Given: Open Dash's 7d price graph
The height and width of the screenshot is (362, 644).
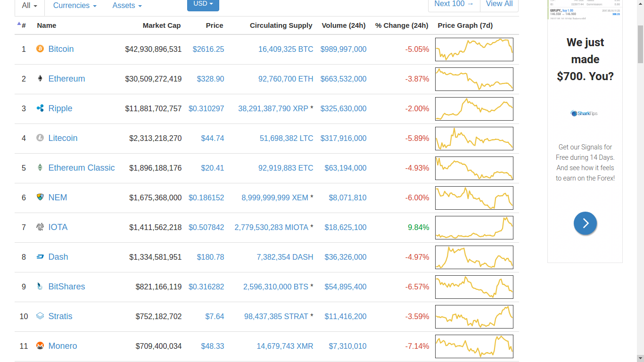Looking at the screenshot, I should point(474,257).
